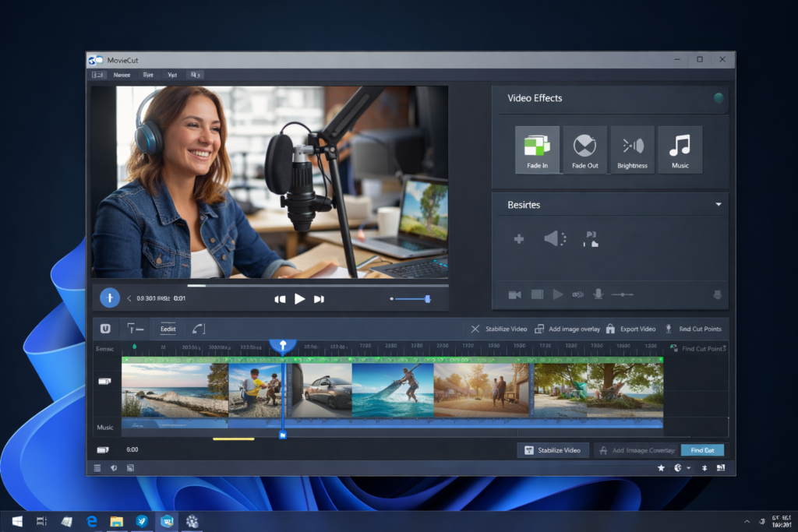Open the Vyt menu in the menu bar
The image size is (798, 532).
(172, 75)
